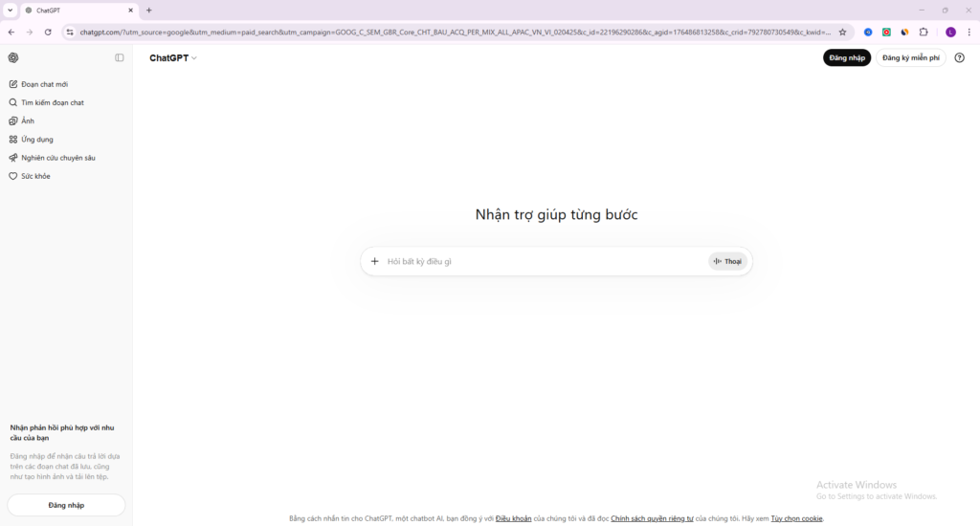Select Nghiên cứu chuyên sâu in sidebar
The image size is (980, 526).
click(57, 158)
